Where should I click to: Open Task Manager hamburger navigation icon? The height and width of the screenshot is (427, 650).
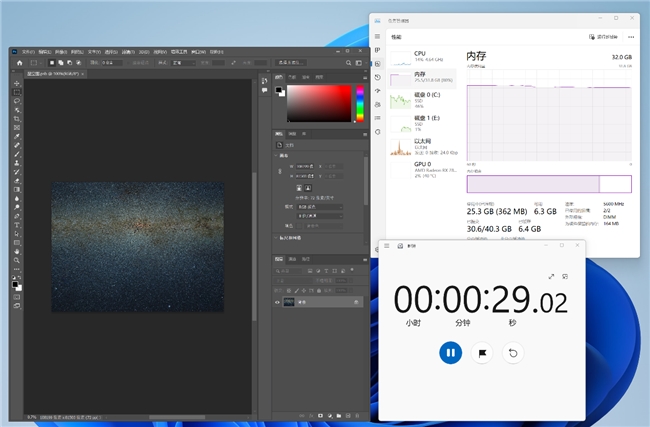click(377, 36)
